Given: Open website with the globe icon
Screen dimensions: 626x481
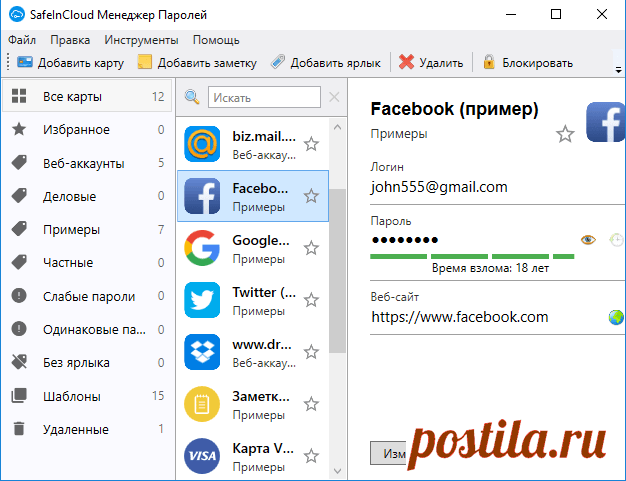Looking at the screenshot, I should pos(616,317).
